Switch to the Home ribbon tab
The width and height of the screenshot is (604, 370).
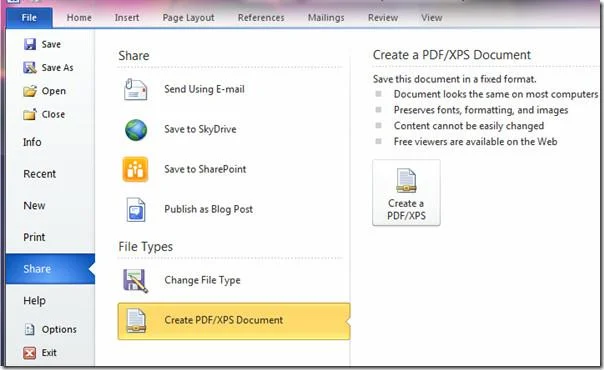[79, 18]
